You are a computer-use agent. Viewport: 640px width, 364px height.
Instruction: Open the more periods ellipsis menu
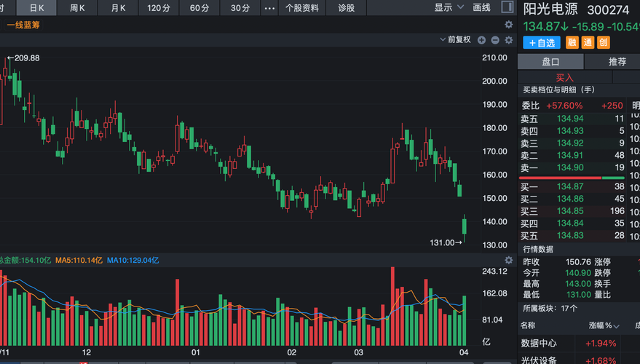(x=269, y=8)
